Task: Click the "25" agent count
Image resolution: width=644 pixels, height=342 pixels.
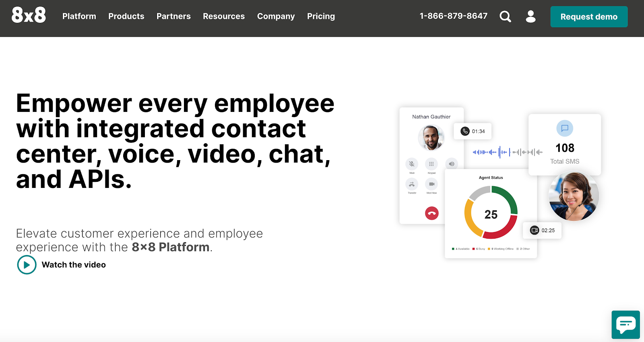Action: click(491, 214)
